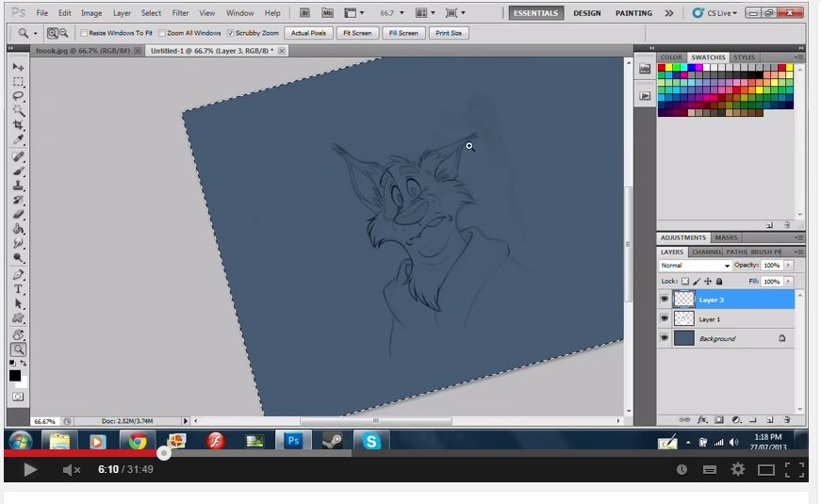
Task: Open the Fill slider arrow
Action: pyautogui.click(x=789, y=282)
